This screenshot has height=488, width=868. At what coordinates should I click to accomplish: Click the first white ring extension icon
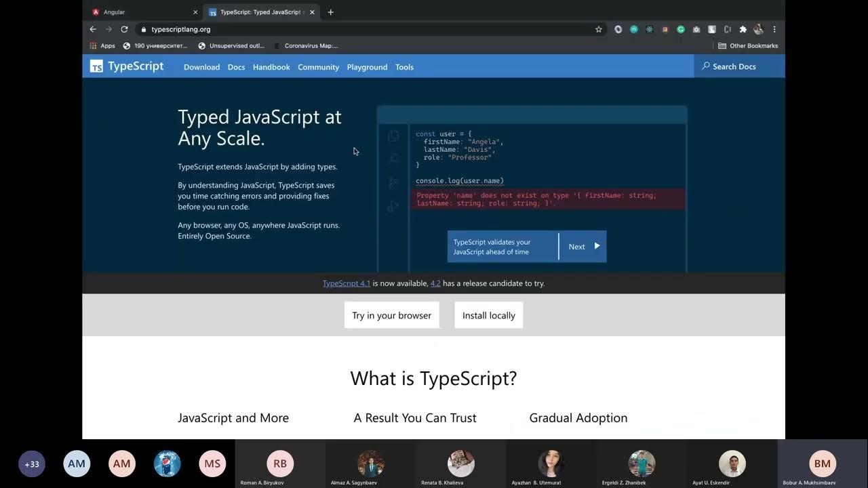pos(618,29)
